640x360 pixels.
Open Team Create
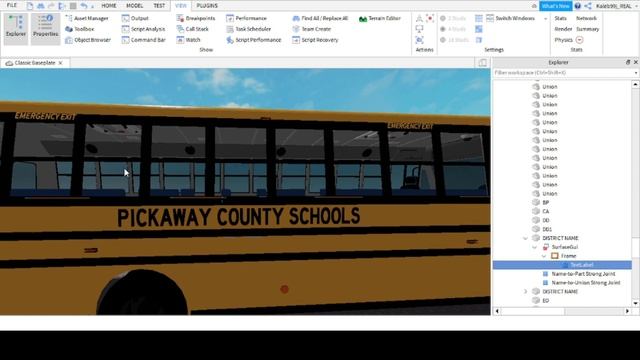pyautogui.click(x=312, y=29)
